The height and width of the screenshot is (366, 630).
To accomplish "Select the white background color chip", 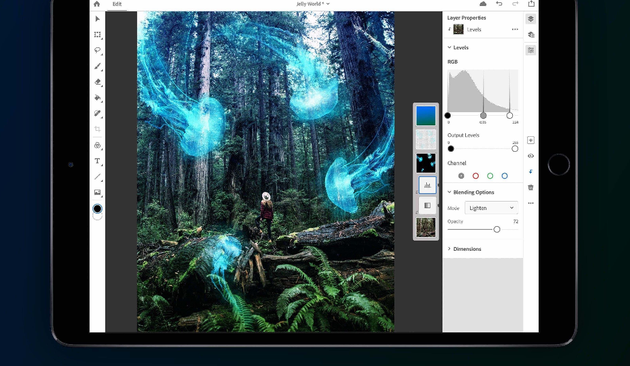I will click(x=97, y=217).
